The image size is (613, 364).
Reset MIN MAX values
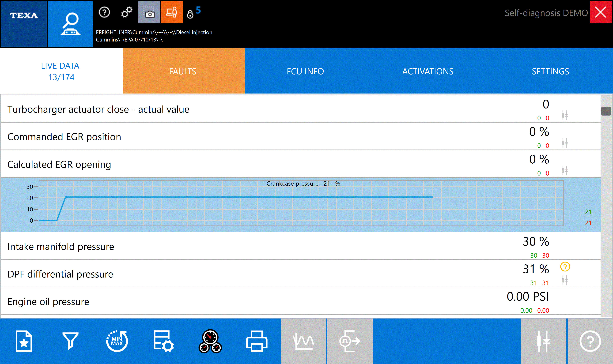(x=117, y=341)
